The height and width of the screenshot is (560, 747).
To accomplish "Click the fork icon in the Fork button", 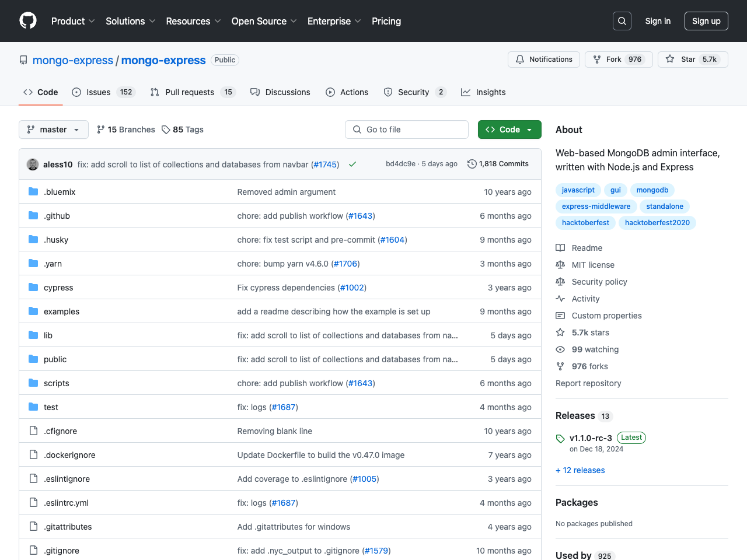I will tap(597, 60).
